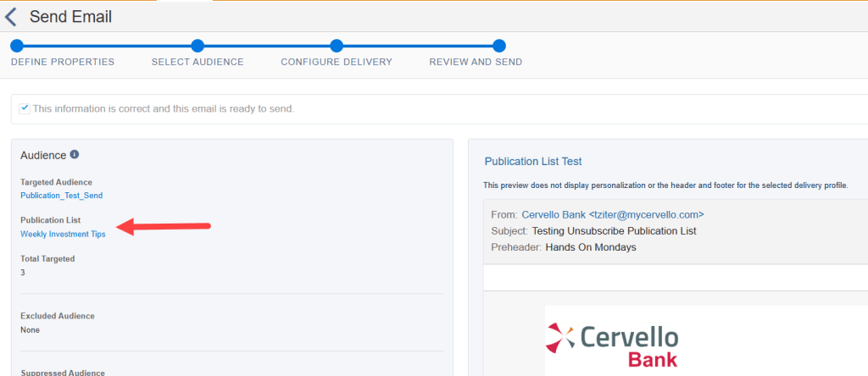Screen dimensions: 868x376
Task: Click the back arrow beside Send Email
Action: (11, 17)
